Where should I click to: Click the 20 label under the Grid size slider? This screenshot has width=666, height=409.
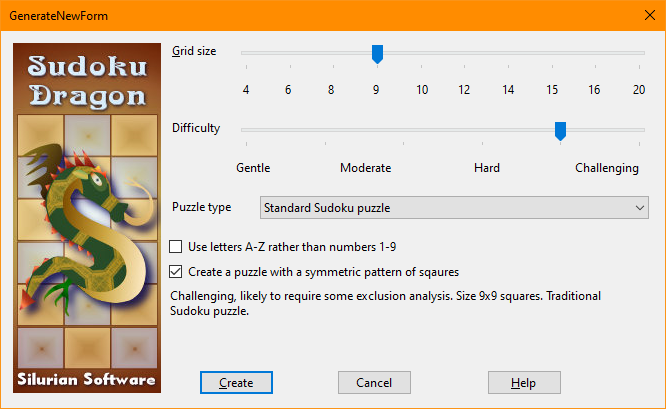pyautogui.click(x=639, y=90)
